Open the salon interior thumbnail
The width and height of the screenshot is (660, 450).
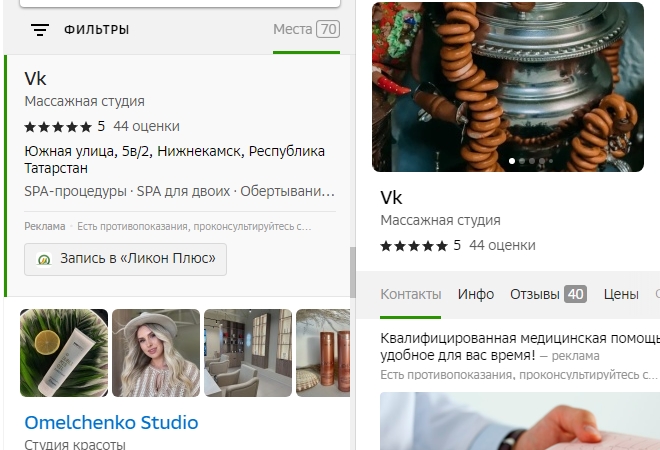tap(248, 353)
